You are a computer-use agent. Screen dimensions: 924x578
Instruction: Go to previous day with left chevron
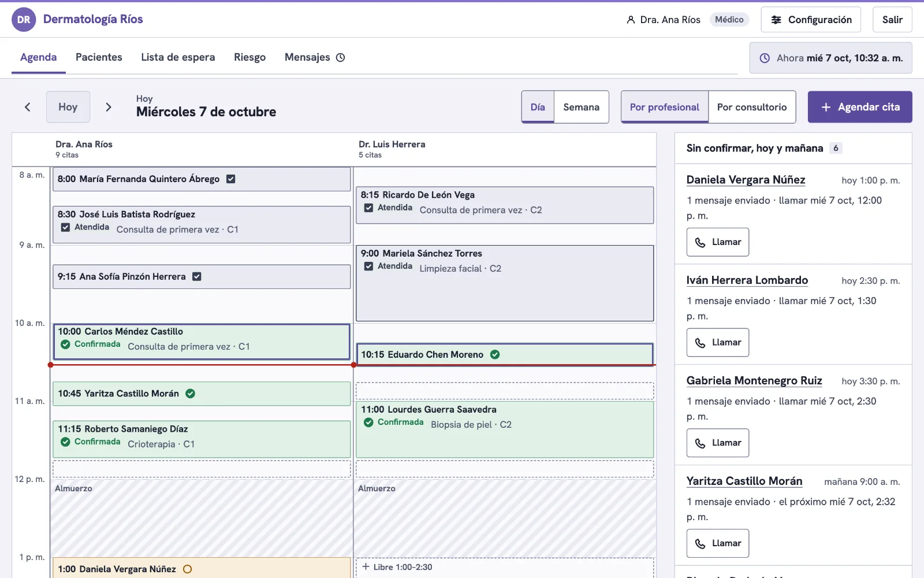pos(28,107)
